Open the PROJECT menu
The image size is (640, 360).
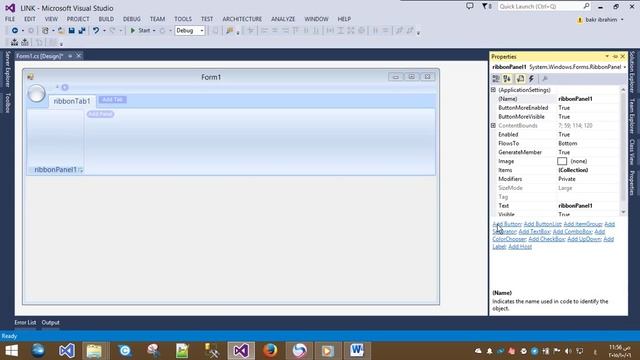(x=78, y=19)
